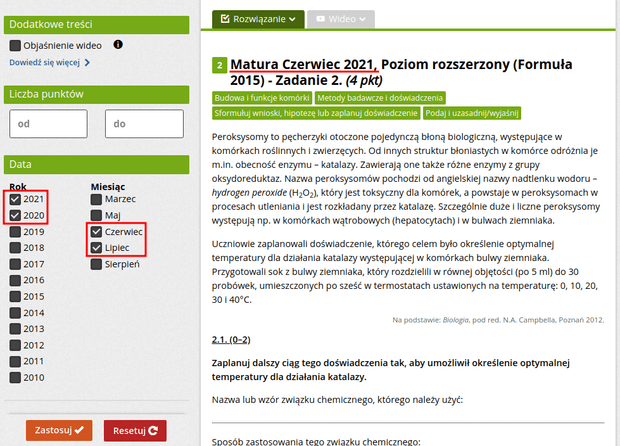This screenshot has height=446, width=620.
Task: Check the Sierpień month checkbox
Action: pos(96,264)
